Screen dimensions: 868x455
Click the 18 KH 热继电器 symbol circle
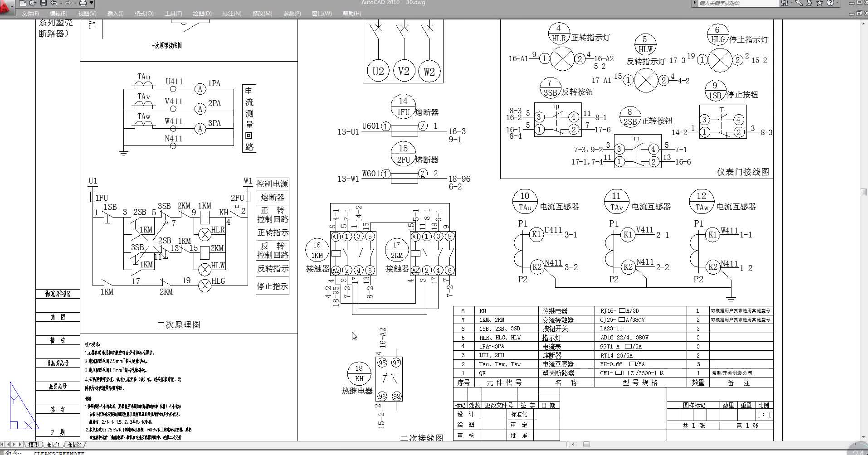click(359, 373)
